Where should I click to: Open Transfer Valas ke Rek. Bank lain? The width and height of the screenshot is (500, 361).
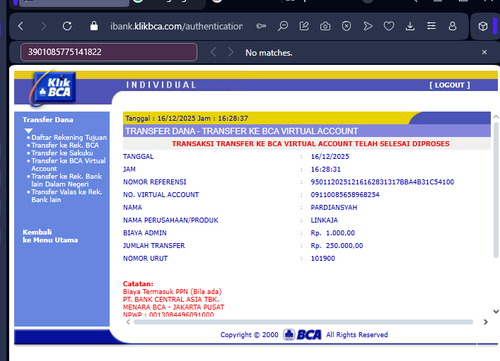(x=67, y=196)
